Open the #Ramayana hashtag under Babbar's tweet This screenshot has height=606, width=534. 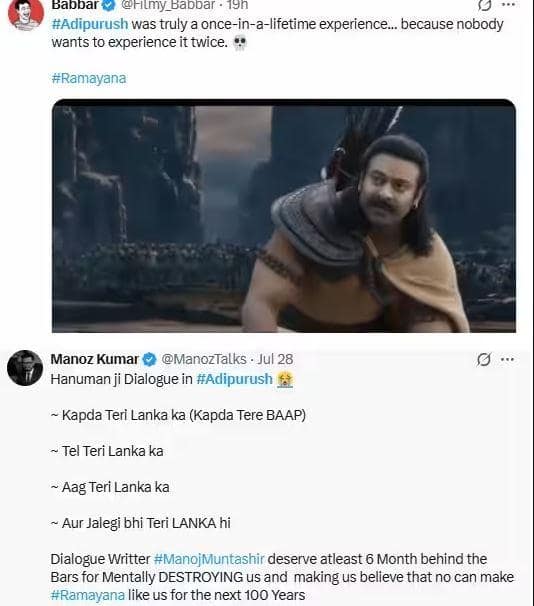[89, 78]
